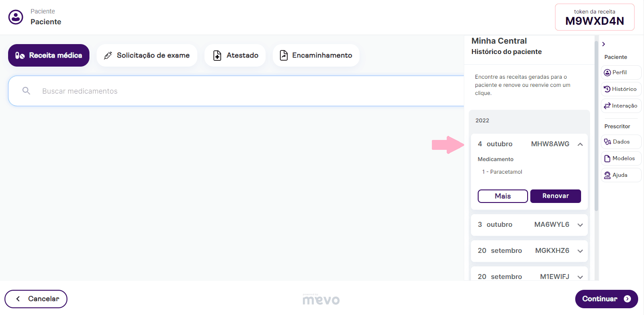Click the Continuar button
The width and height of the screenshot is (644, 315).
click(x=606, y=299)
